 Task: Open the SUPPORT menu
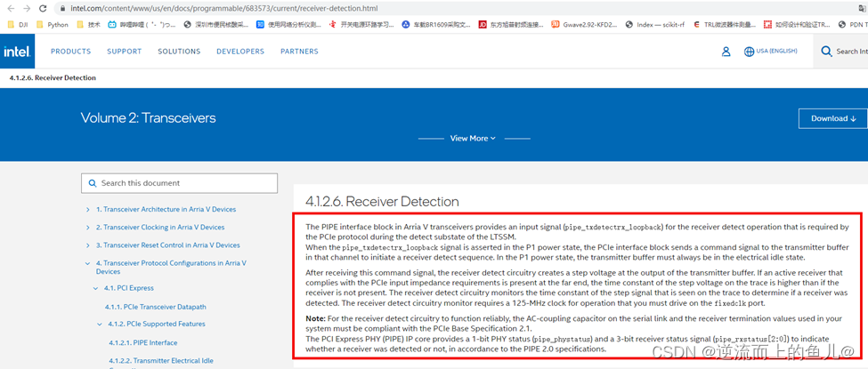coord(125,52)
